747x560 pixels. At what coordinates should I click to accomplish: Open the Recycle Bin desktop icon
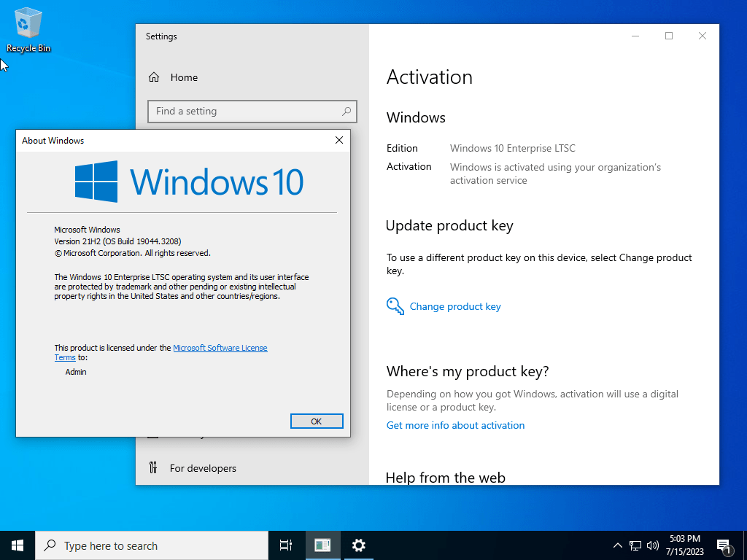28,29
